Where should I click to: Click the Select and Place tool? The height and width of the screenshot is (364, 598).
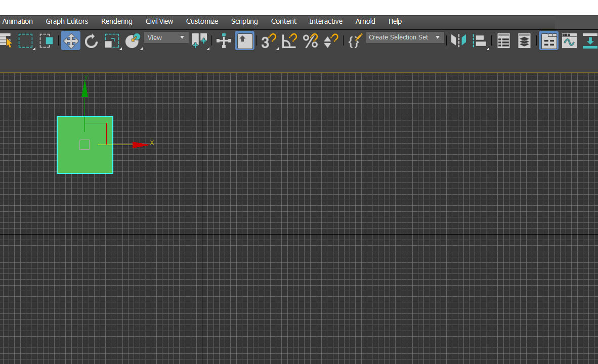coord(133,41)
